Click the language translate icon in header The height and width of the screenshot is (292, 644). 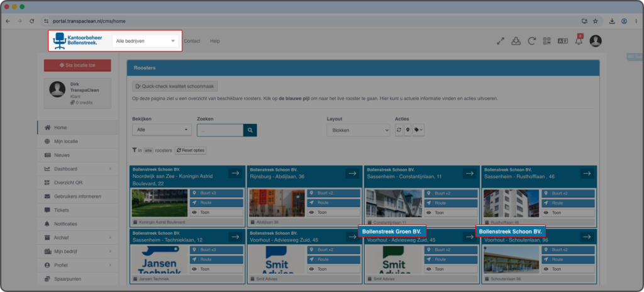point(562,41)
